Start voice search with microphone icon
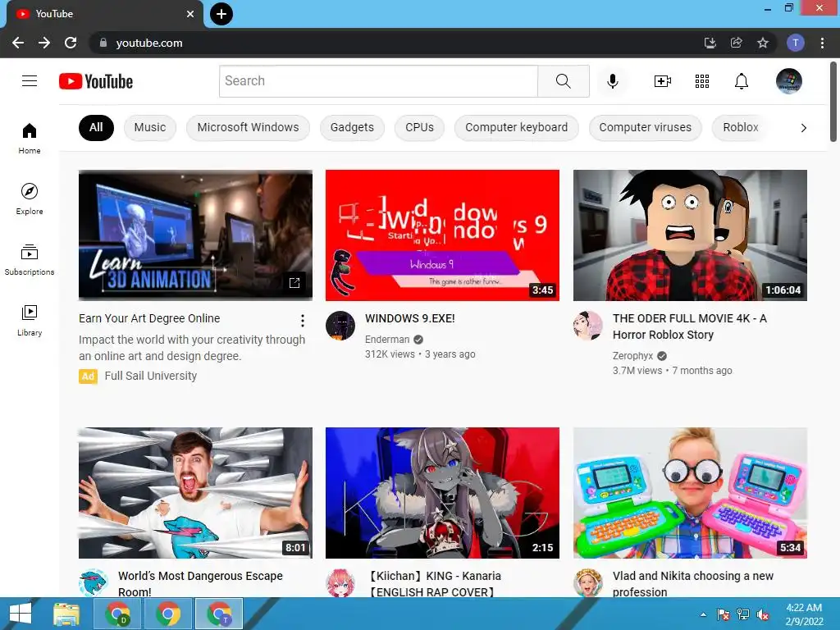The width and height of the screenshot is (840, 630). point(613,81)
